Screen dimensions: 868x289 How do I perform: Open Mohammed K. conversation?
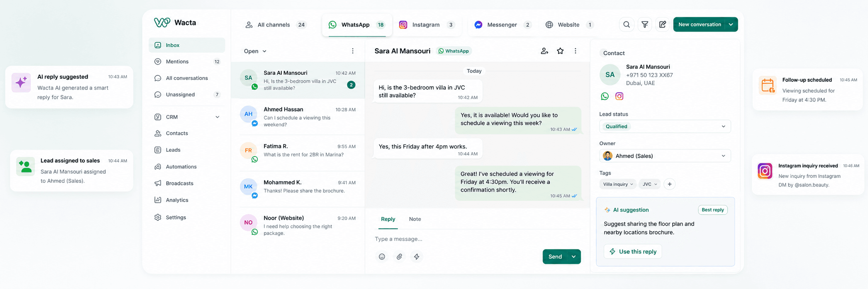pyautogui.click(x=298, y=189)
